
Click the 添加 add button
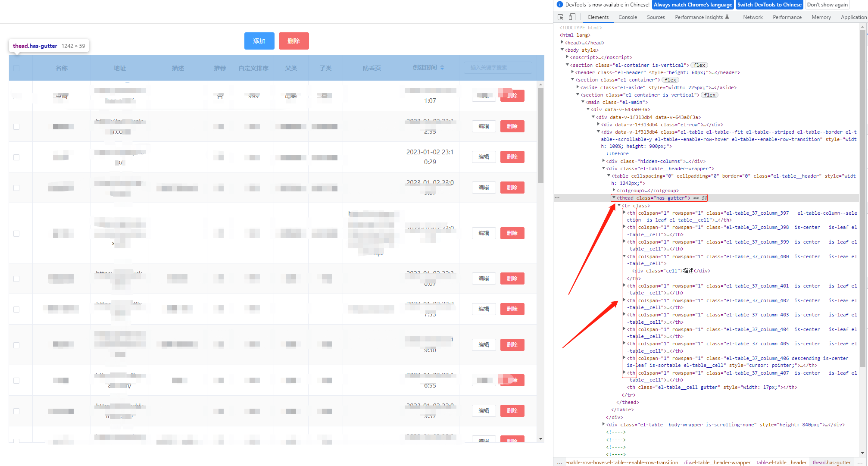point(259,41)
